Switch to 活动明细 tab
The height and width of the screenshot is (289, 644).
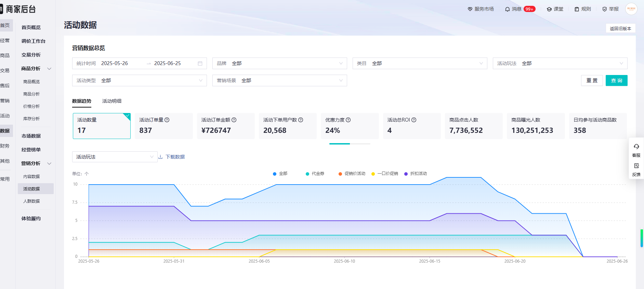(111, 101)
